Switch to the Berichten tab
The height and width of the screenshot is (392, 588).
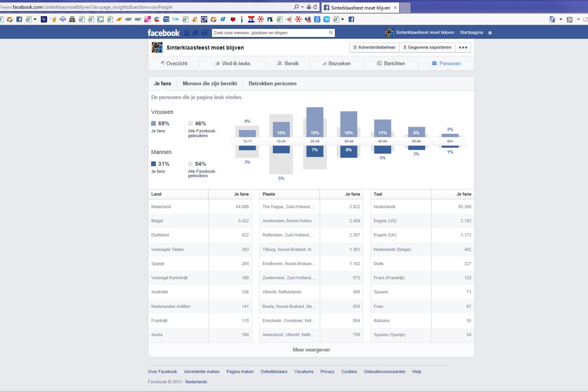point(391,63)
